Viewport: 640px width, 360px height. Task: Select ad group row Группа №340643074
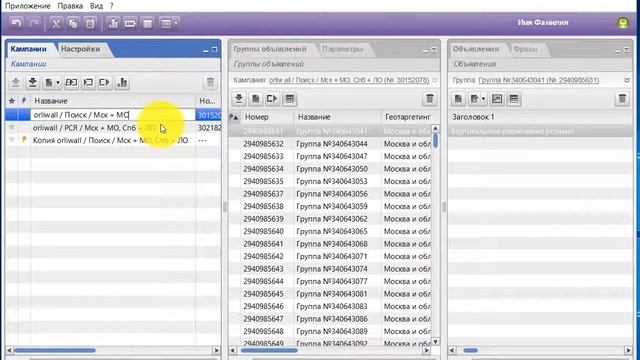pos(330,269)
